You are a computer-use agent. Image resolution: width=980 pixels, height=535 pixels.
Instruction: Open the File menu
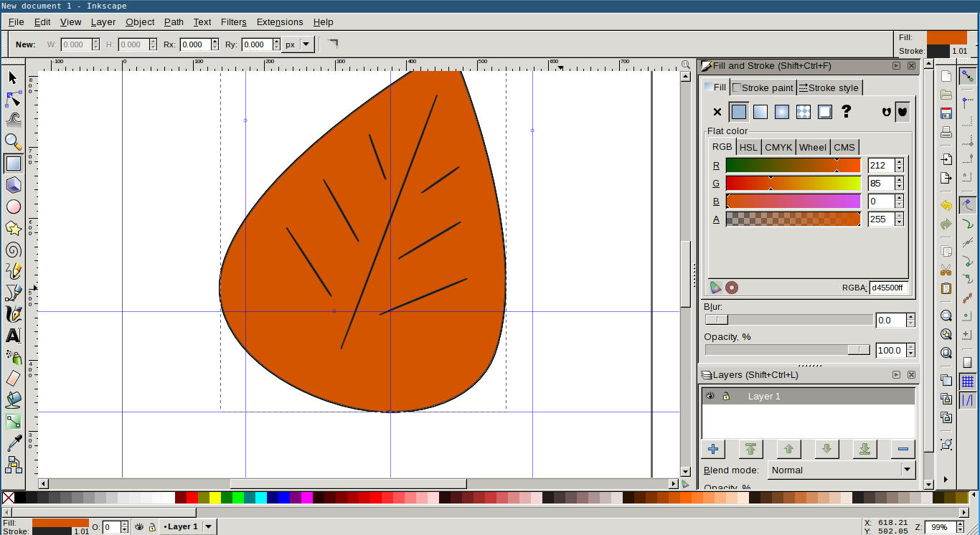click(x=16, y=22)
